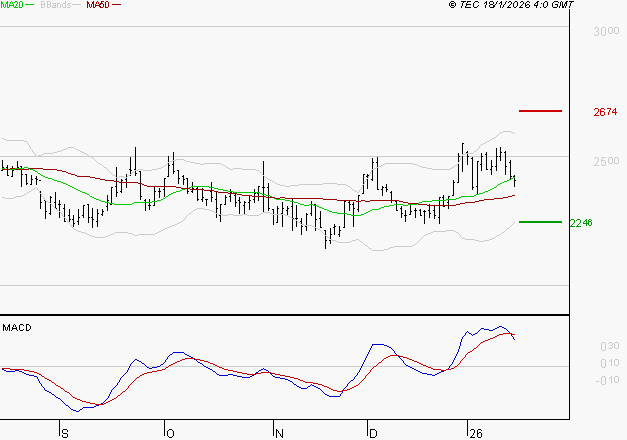The image size is (627, 440).
Task: Click the O month axis marker
Action: (x=170, y=433)
